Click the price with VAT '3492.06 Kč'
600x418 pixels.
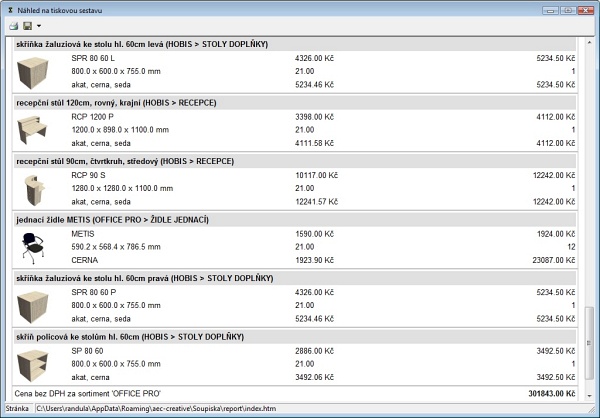[x=314, y=377]
